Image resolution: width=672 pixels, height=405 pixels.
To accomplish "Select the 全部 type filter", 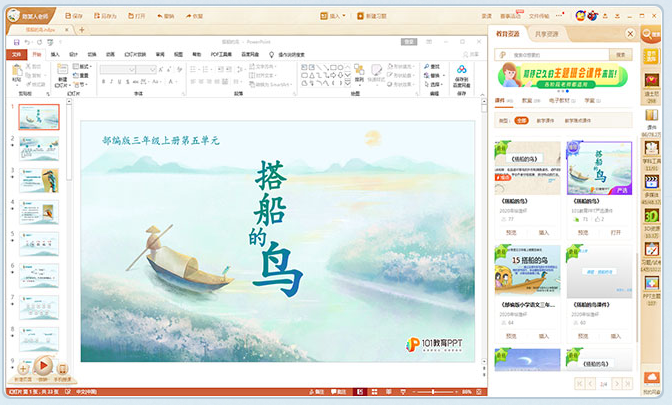I will click(x=521, y=120).
